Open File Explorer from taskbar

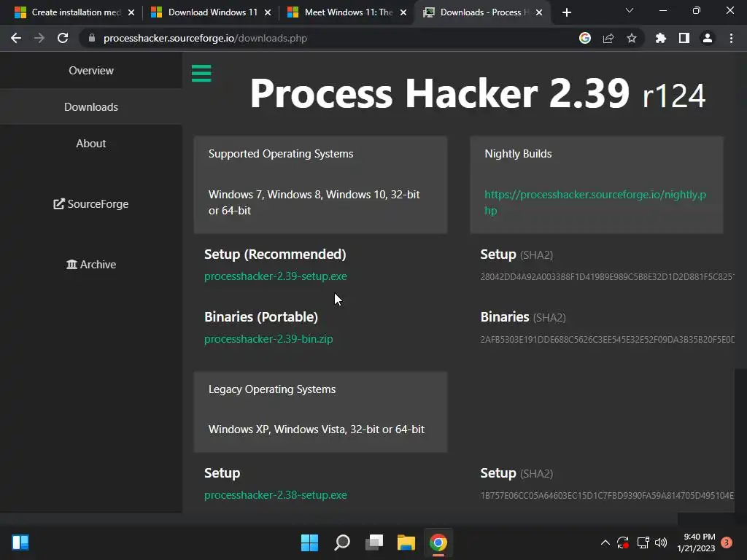coord(406,542)
